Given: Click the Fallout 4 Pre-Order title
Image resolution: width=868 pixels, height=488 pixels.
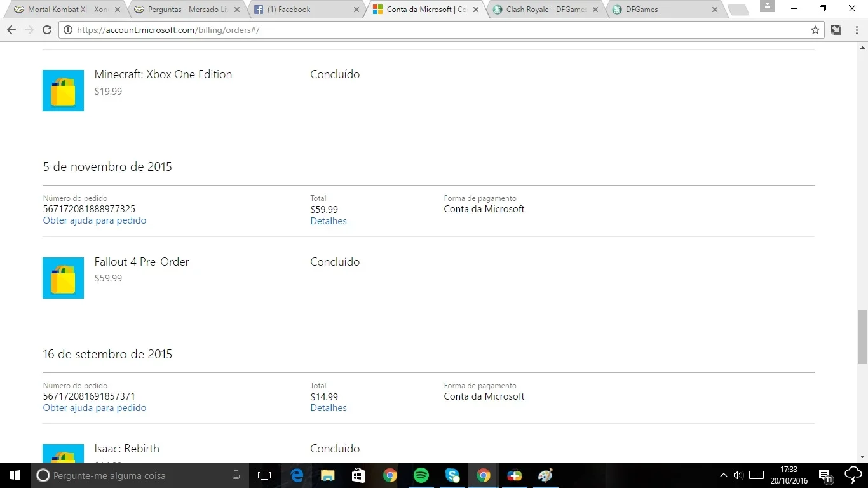Looking at the screenshot, I should (142, 262).
